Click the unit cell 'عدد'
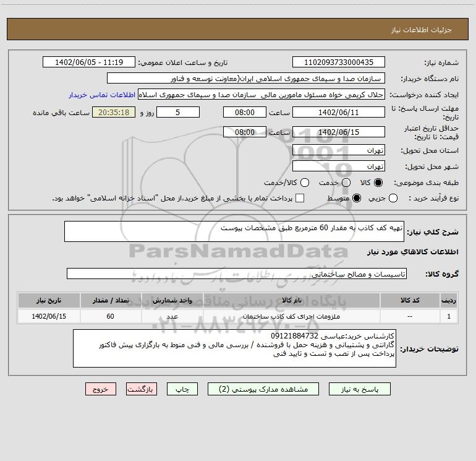The image size is (476, 461). pyautogui.click(x=172, y=316)
